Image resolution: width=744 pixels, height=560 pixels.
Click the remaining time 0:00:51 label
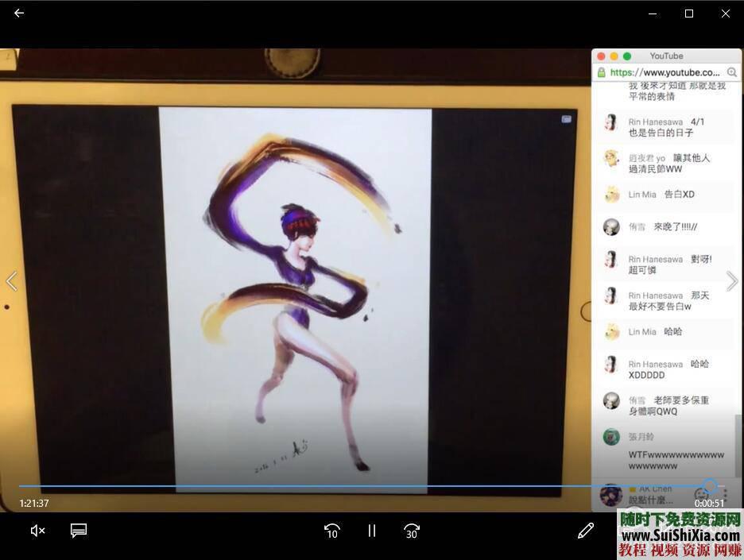(709, 503)
